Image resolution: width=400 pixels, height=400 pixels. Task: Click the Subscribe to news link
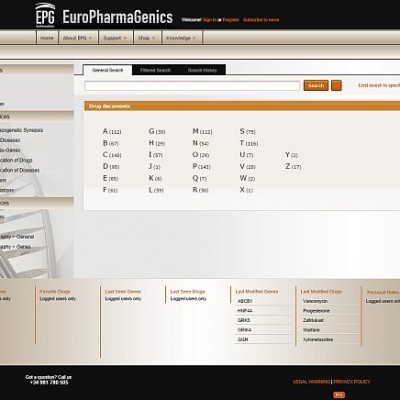click(x=261, y=20)
